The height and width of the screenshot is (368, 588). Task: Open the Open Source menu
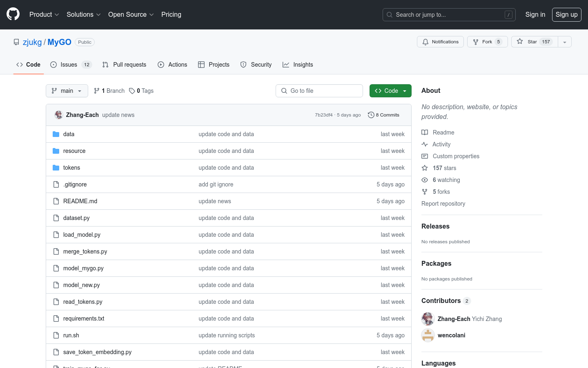[x=131, y=14]
